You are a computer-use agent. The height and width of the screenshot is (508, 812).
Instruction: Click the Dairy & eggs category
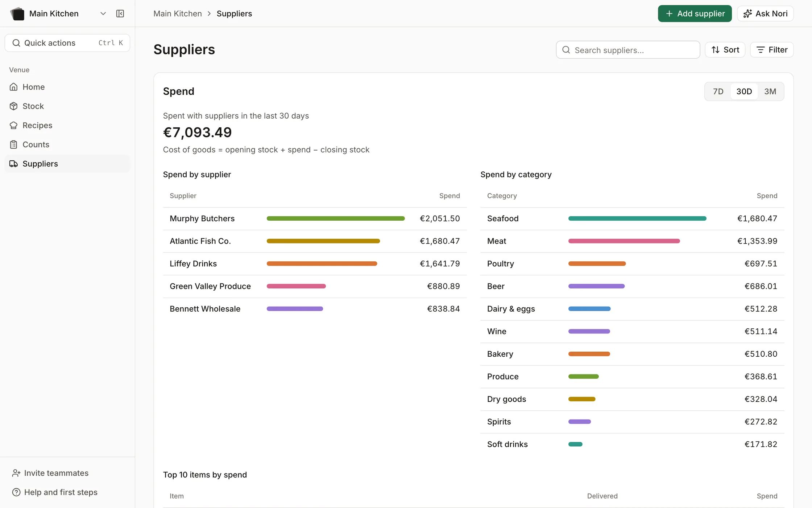(511, 309)
